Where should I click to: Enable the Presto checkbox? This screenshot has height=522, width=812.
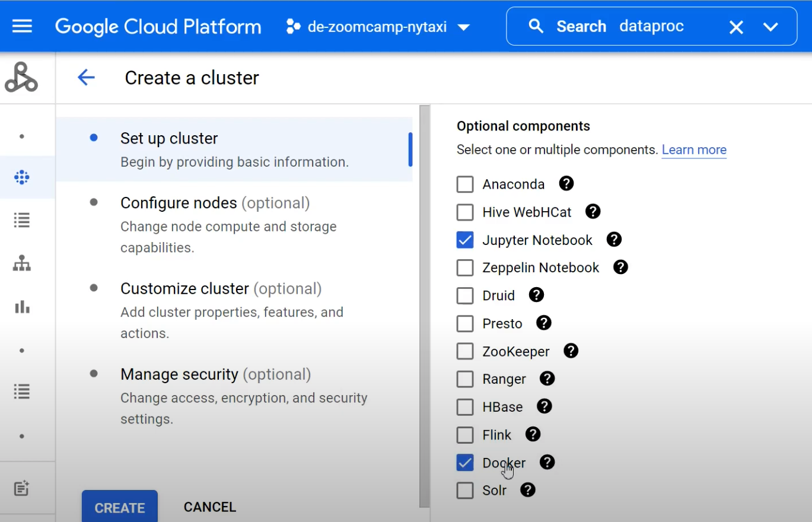(465, 324)
